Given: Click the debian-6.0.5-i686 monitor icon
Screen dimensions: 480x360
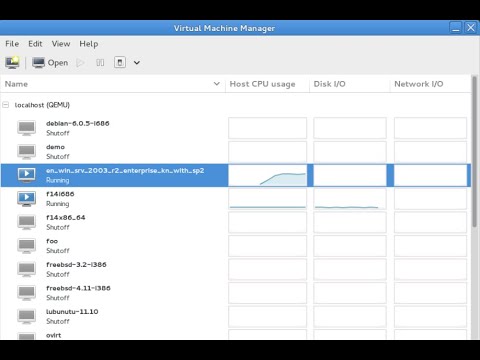Looking at the screenshot, I should click(27, 128).
